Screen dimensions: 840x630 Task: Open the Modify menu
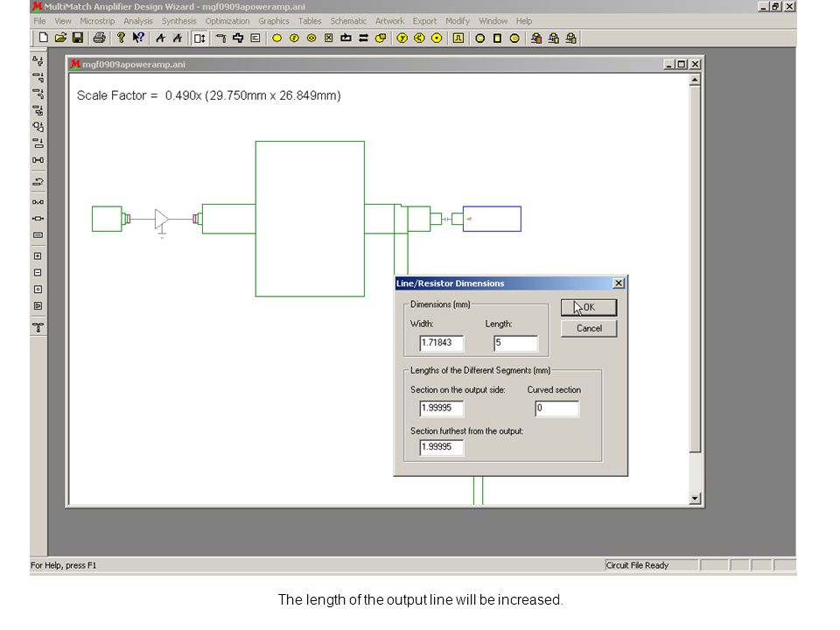[458, 21]
